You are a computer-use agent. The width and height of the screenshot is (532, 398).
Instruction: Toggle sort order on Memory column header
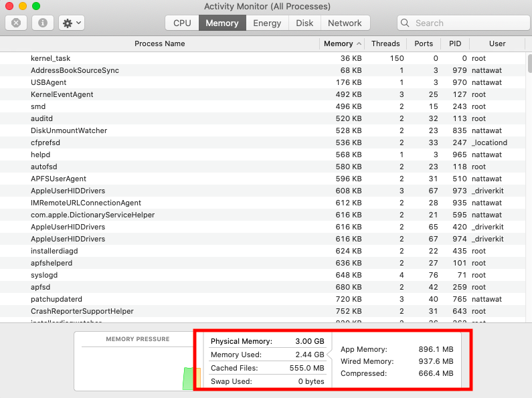[342, 43]
